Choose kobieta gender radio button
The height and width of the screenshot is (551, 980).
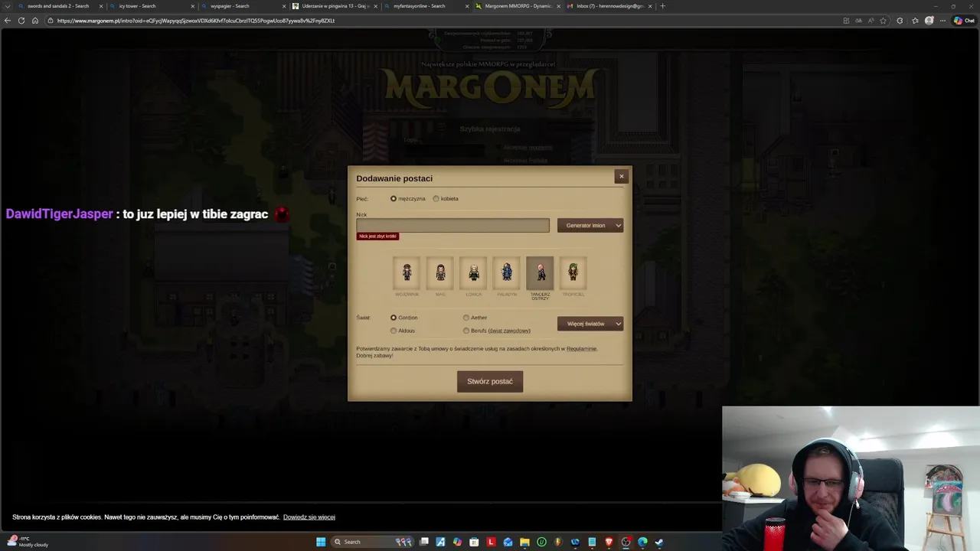[x=436, y=198]
